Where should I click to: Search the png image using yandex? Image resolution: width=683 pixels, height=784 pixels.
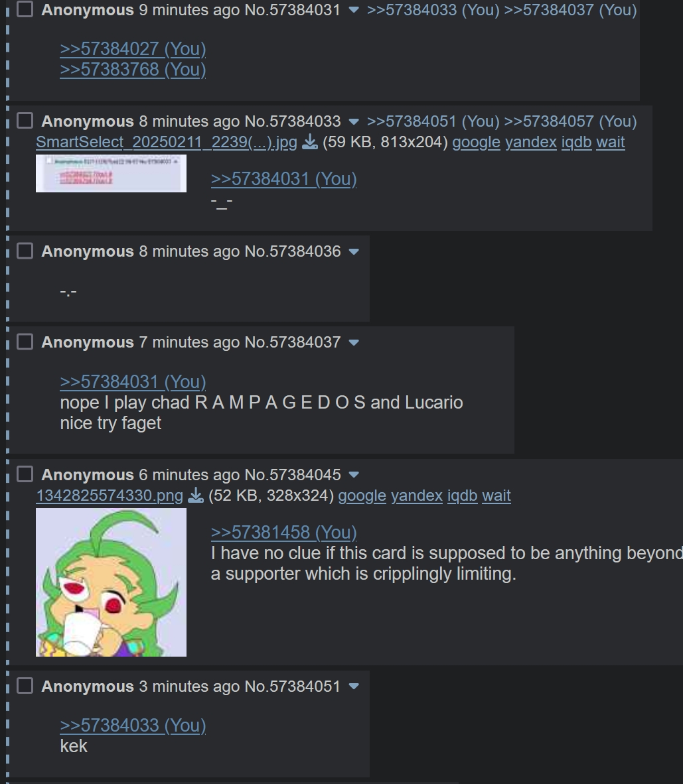416,495
